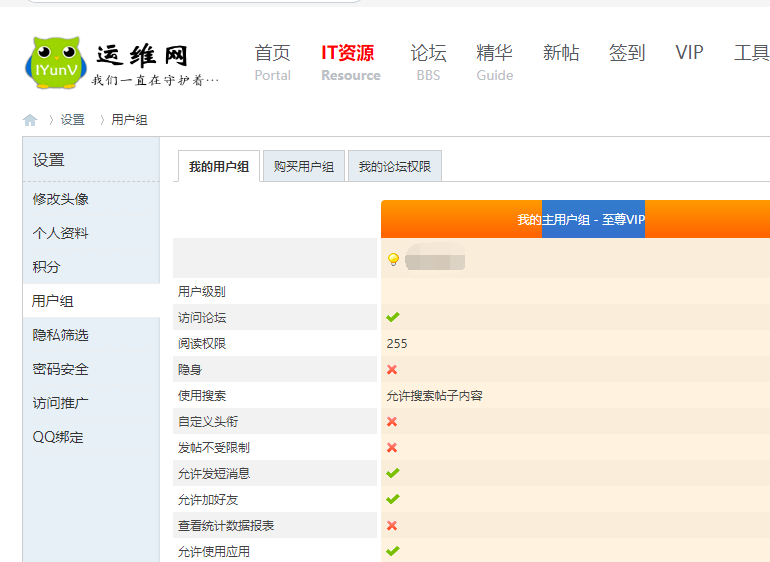Image resolution: width=770 pixels, height=562 pixels.
Task: Open the 新帖 nav item
Action: click(x=561, y=53)
